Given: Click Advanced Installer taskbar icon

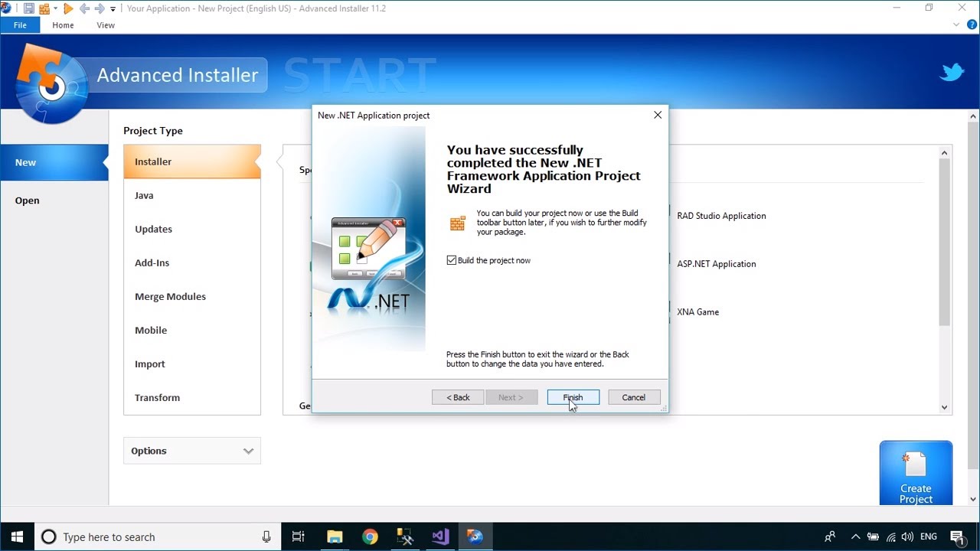Looking at the screenshot, I should (475, 536).
